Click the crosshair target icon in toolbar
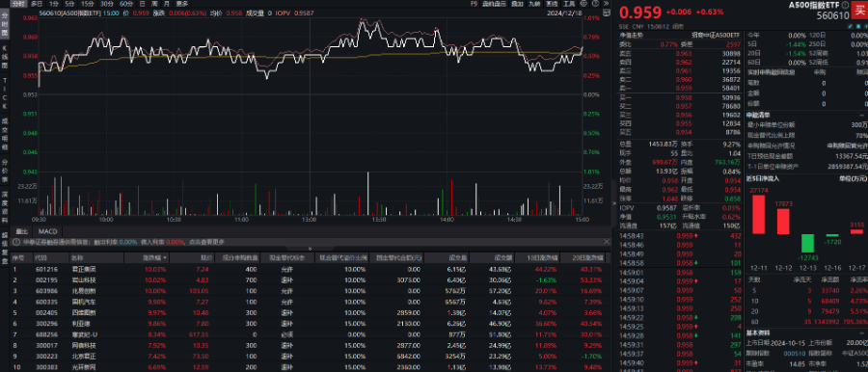The height and width of the screenshot is (372, 868). [583, 3]
